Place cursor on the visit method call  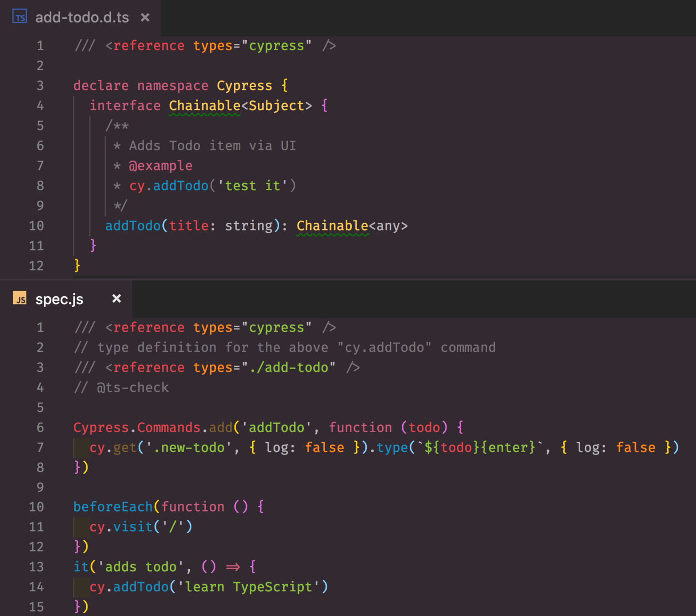pyautogui.click(x=133, y=527)
